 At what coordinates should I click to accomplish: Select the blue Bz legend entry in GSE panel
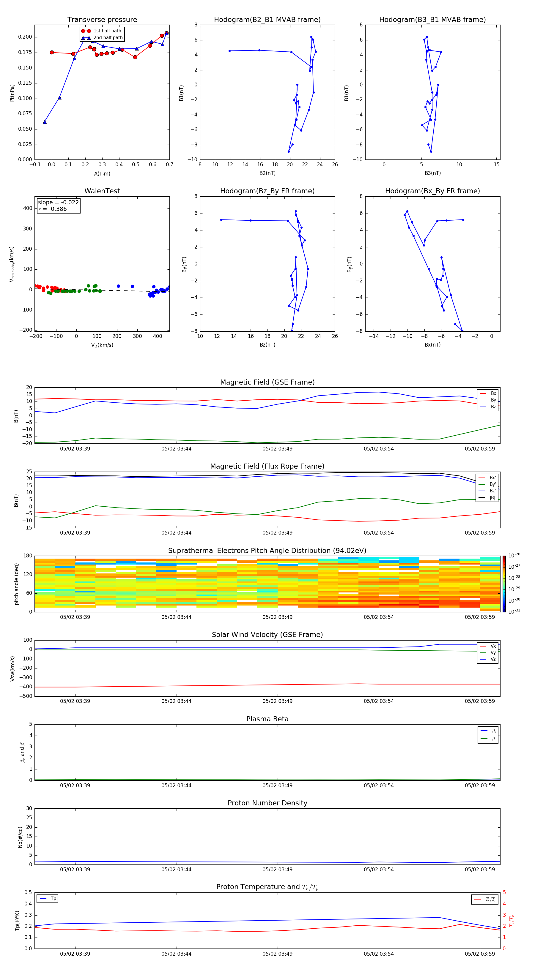(x=488, y=407)
